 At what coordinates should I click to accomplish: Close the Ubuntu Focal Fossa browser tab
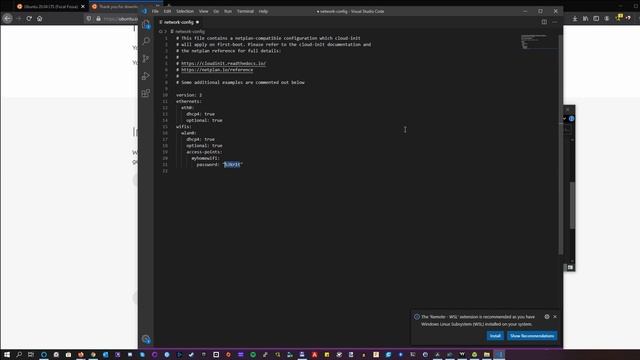[x=83, y=7]
